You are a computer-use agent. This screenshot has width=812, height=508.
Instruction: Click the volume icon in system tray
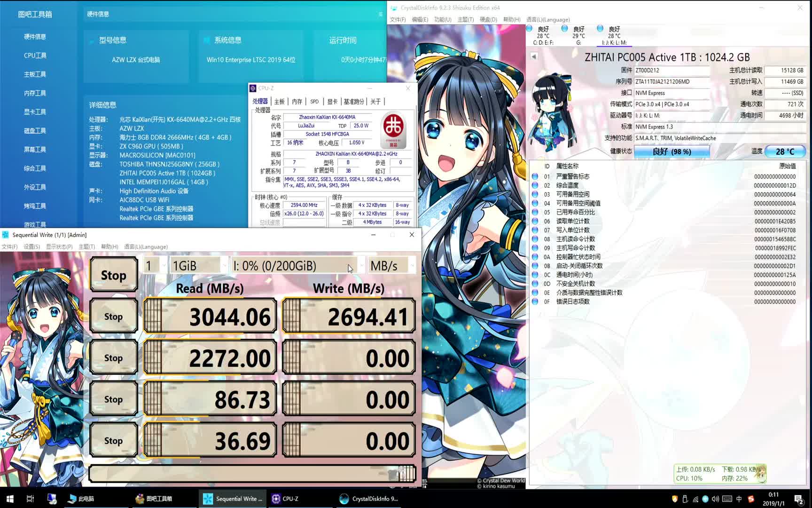click(715, 499)
